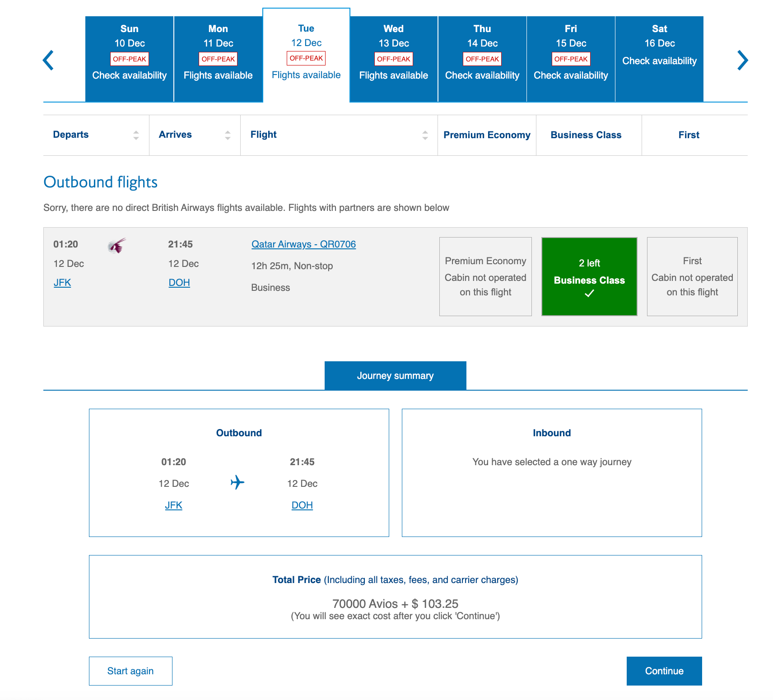Select the First cabin box
The image size is (773, 700).
(x=692, y=276)
